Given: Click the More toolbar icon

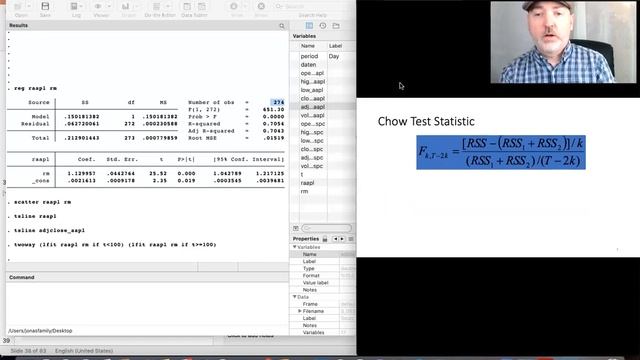Looking at the screenshot, I should (x=234, y=7).
